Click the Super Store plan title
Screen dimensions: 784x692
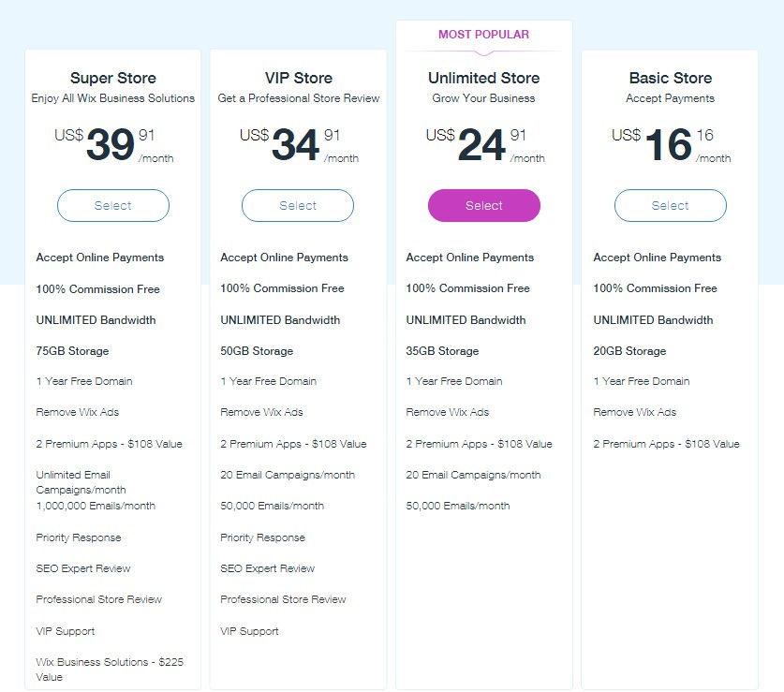tap(113, 79)
